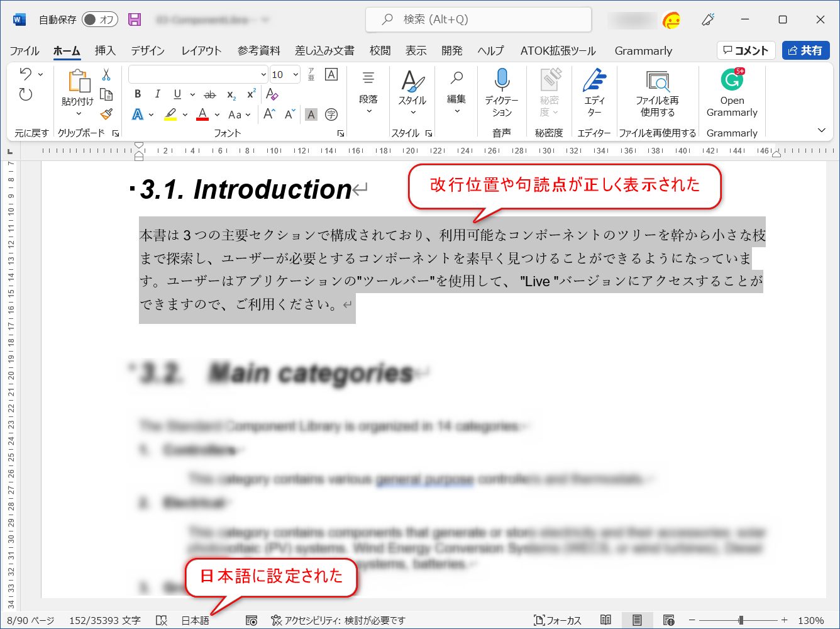Viewport: 840px width, 629px height.
Task: Click the Save floppy disk icon
Action: (x=135, y=19)
